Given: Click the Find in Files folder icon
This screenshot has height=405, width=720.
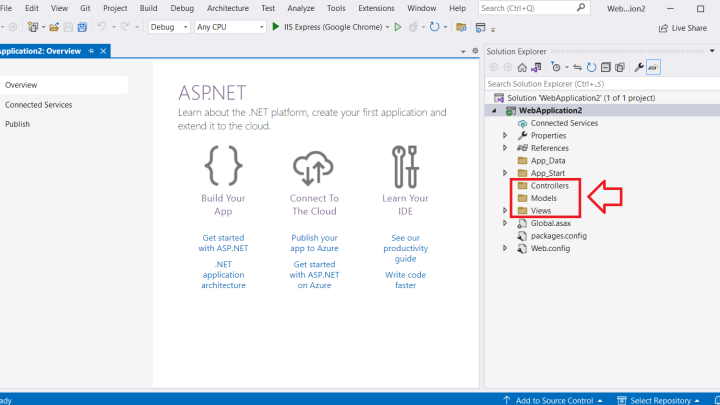Looking at the screenshot, I should click(461, 28).
